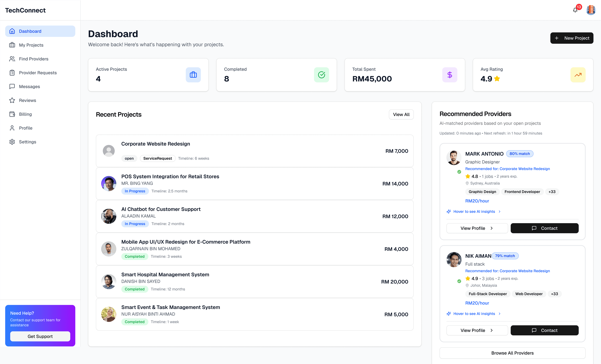
Task: Click the Reviews star icon in the sidebar
Action: (12, 100)
